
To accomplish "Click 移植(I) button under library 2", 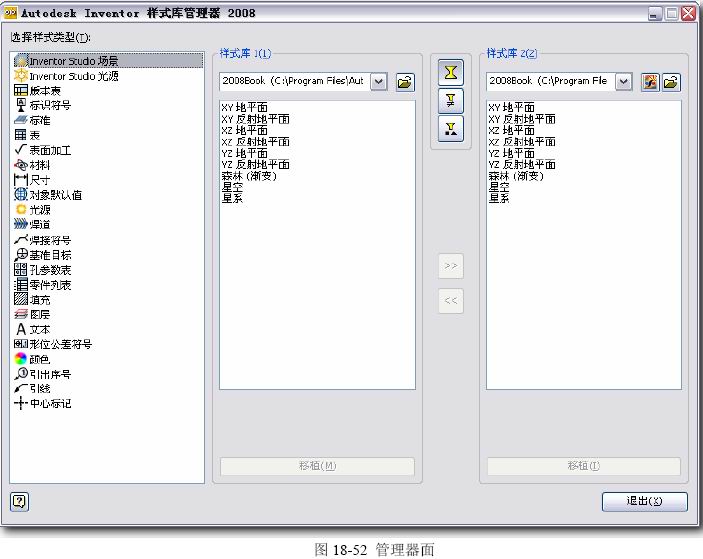I will (584, 466).
